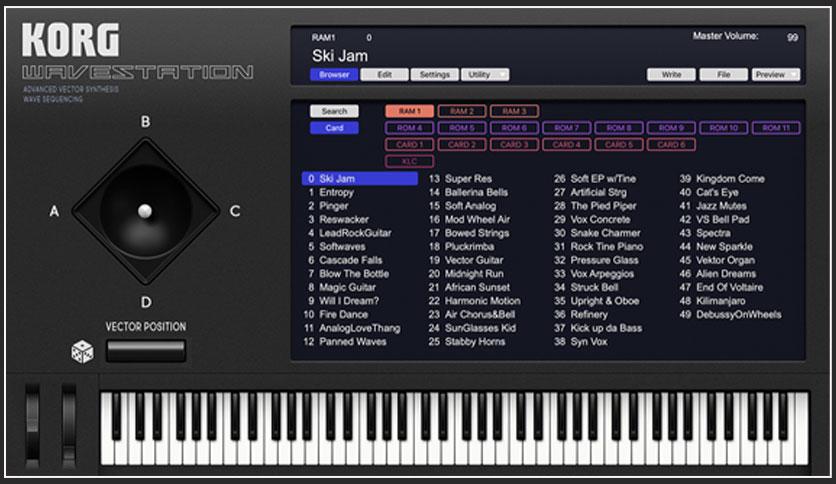Choose the Rock Tine Piano patch
This screenshot has height=484, width=836.
(607, 247)
